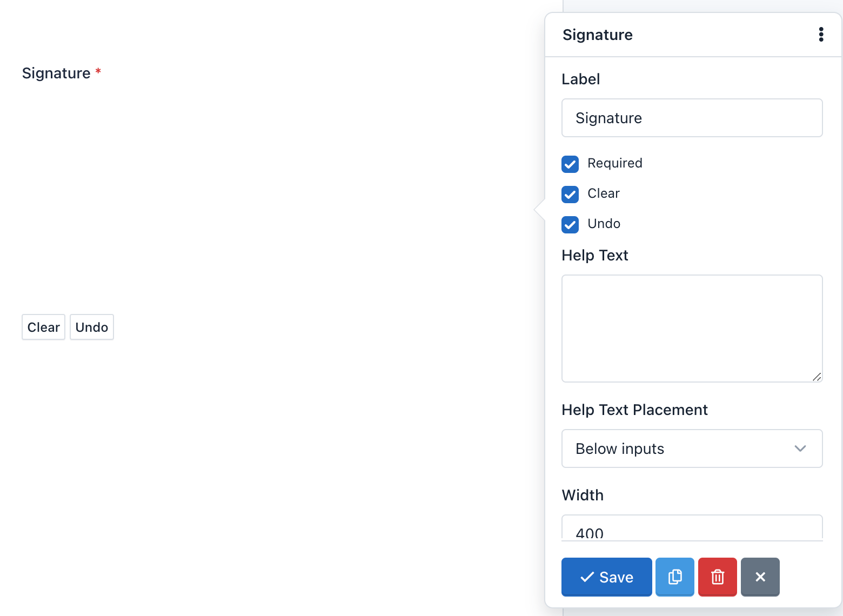Cancel editing using the X icon

point(760,577)
